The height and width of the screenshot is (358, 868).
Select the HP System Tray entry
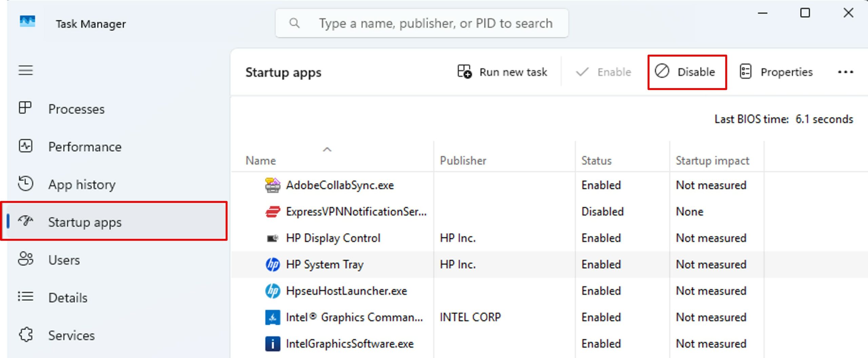coord(549,264)
